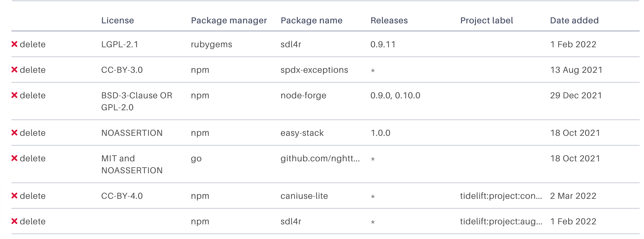Sort by the Date added column header
Viewport: 644px width, 239px height.
coord(574,20)
